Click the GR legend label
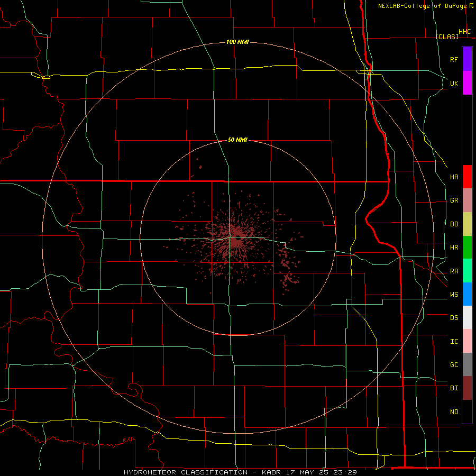 click(454, 200)
